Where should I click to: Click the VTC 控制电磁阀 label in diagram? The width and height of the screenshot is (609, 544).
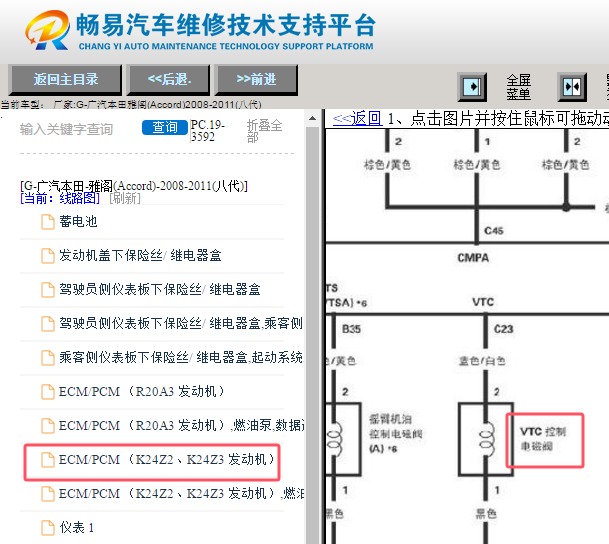click(x=543, y=439)
